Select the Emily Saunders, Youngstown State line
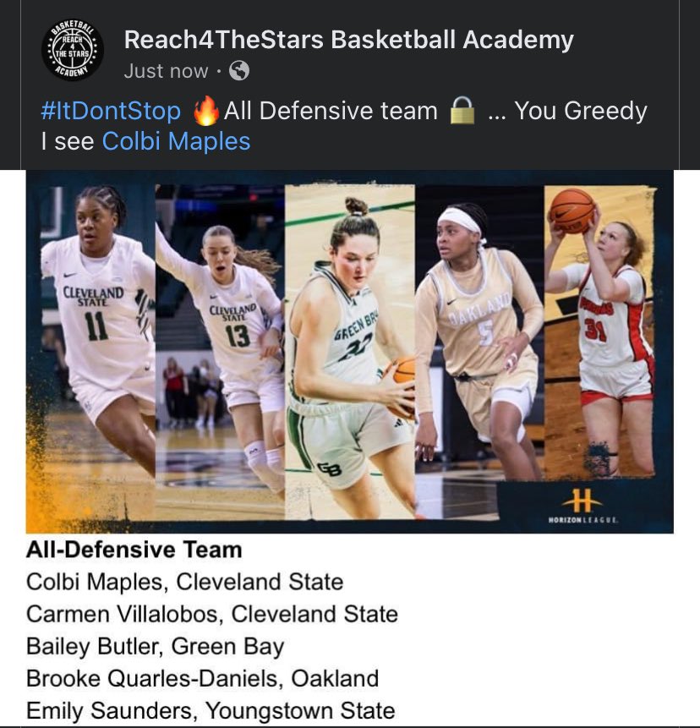700x728 pixels. (211, 710)
